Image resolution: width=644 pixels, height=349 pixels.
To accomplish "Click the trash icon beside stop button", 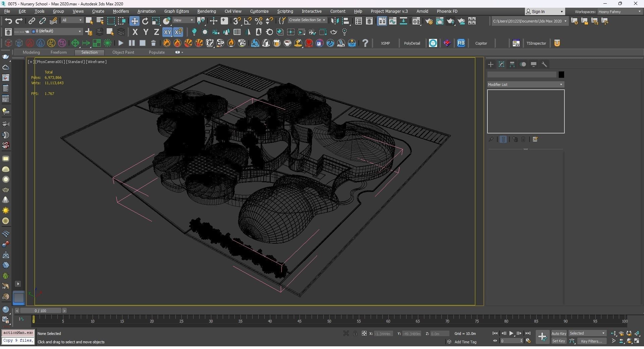I will 153,43.
